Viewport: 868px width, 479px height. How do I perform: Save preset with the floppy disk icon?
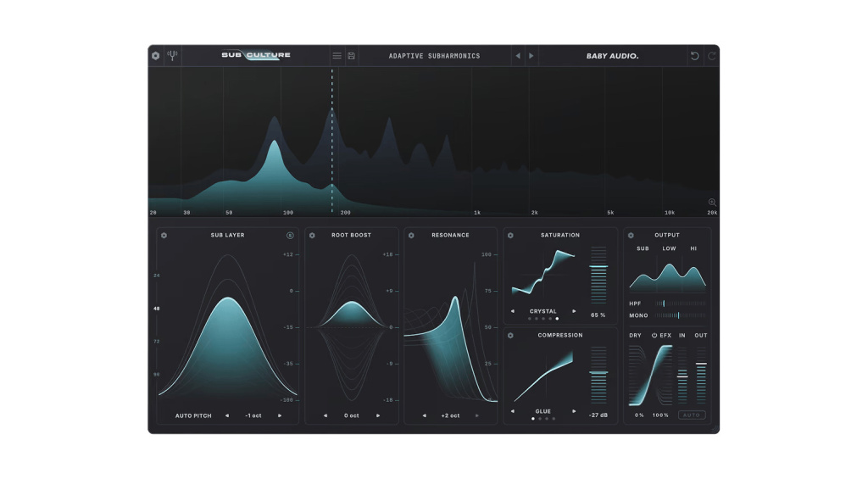(x=352, y=56)
